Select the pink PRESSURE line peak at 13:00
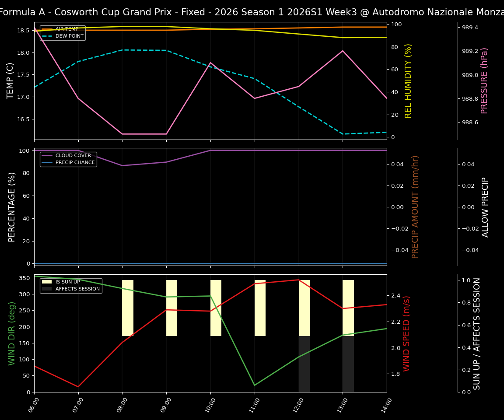The height and width of the screenshot is (420, 504). (x=342, y=51)
